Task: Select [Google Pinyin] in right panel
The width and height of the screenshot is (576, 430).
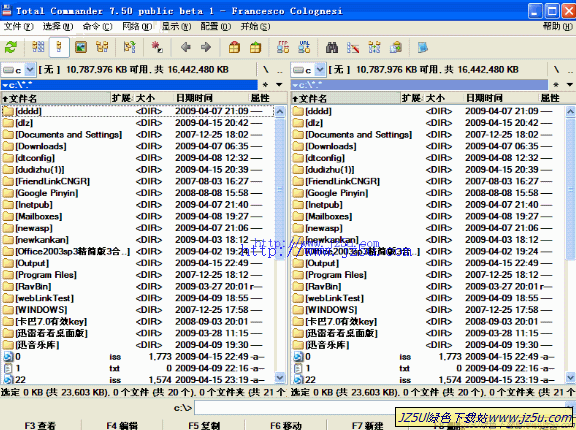Action: tap(337, 193)
